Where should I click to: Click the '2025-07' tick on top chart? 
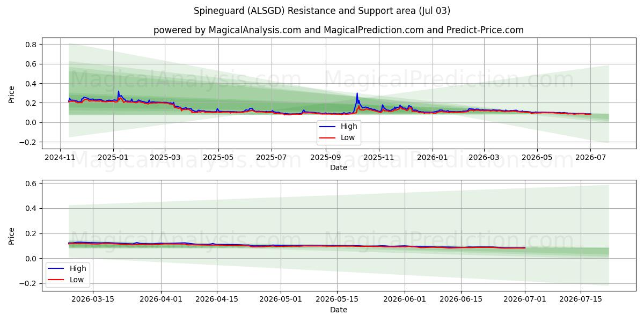pyautogui.click(x=272, y=158)
